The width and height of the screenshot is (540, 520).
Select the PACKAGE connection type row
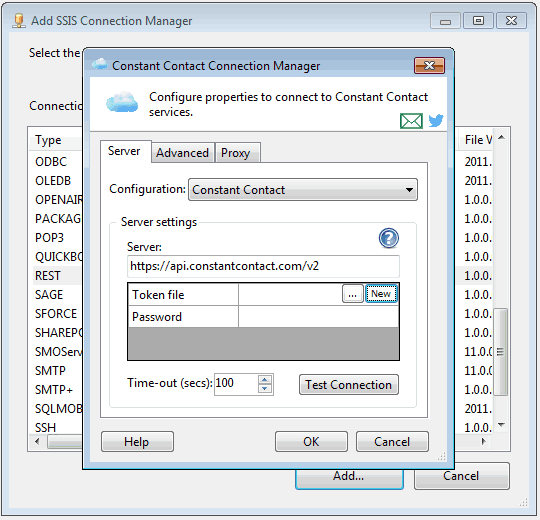point(58,219)
